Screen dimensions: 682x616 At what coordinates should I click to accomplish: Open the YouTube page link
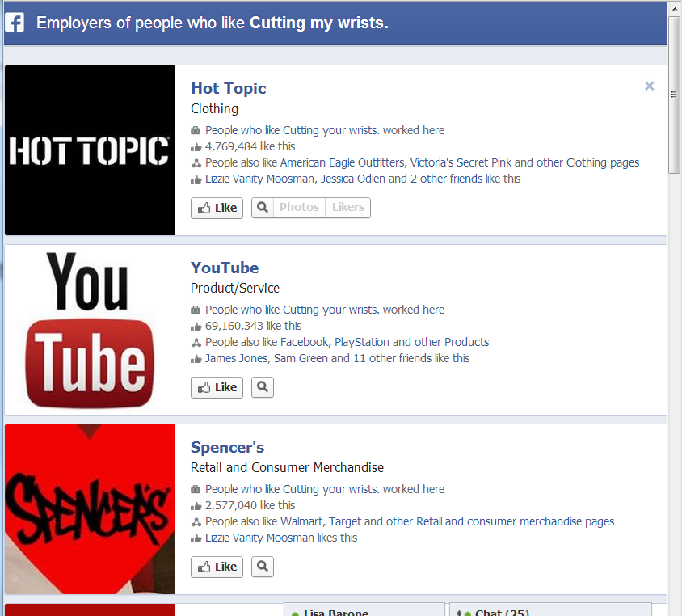225,268
